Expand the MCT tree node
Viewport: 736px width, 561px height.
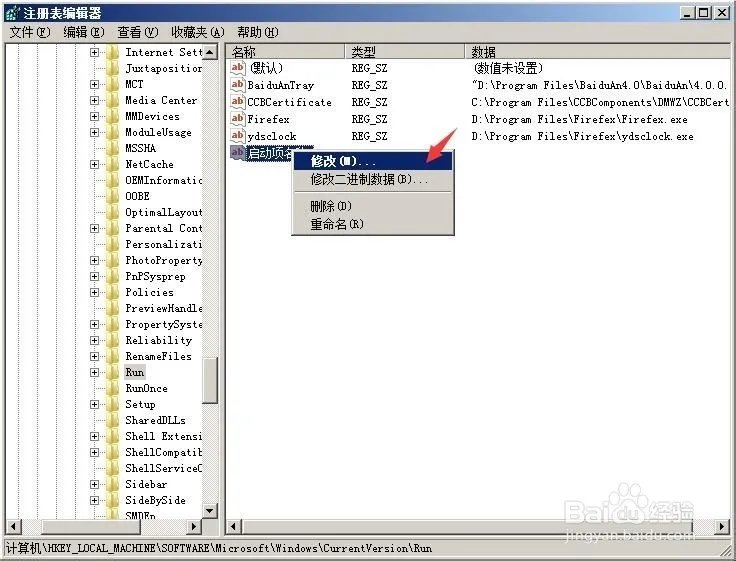coord(94,84)
